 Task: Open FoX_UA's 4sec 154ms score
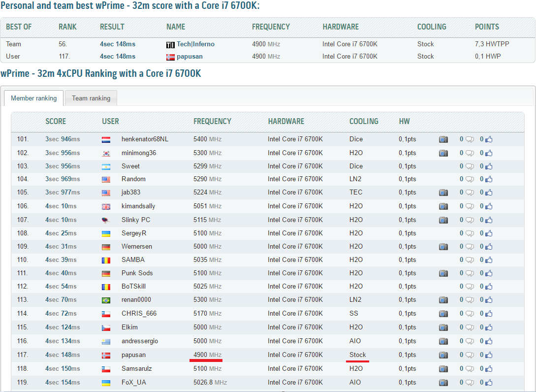[x=63, y=382]
